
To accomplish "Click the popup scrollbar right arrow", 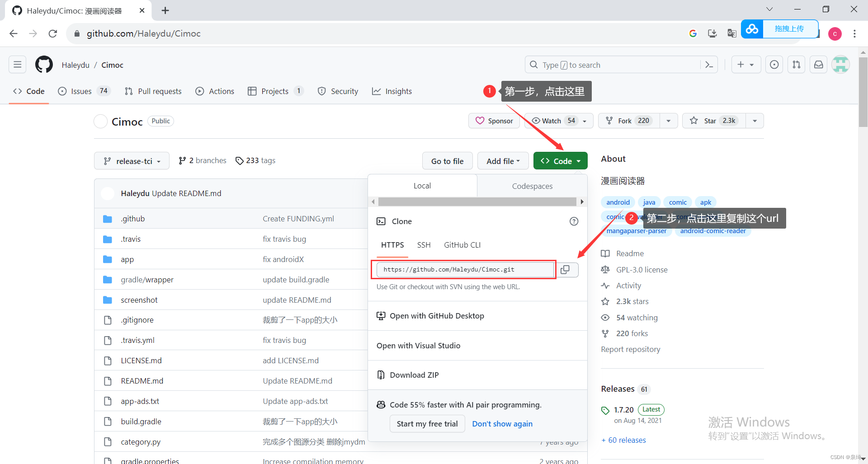I will point(582,202).
